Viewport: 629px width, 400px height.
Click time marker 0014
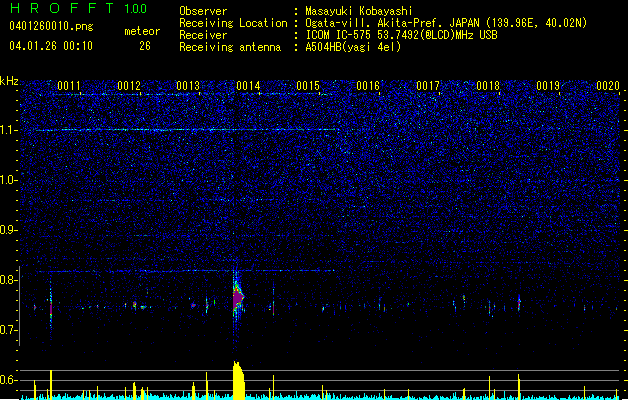tap(248, 85)
